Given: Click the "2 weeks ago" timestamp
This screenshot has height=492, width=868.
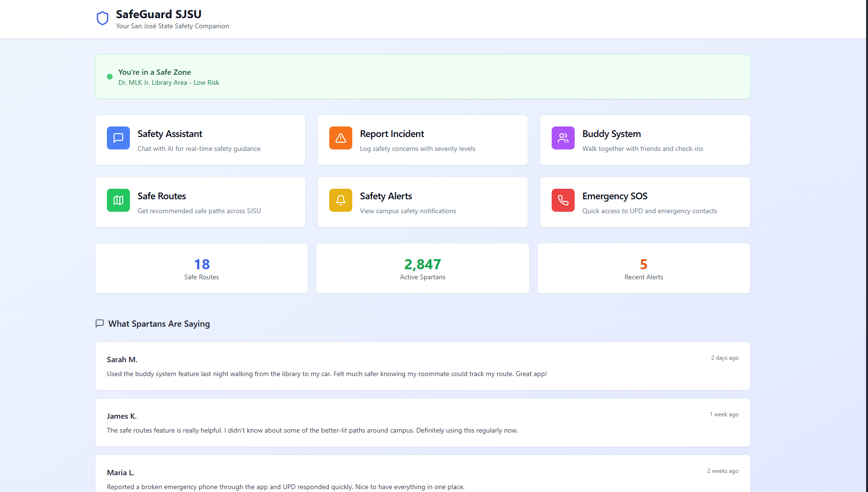Looking at the screenshot, I should pos(723,471).
